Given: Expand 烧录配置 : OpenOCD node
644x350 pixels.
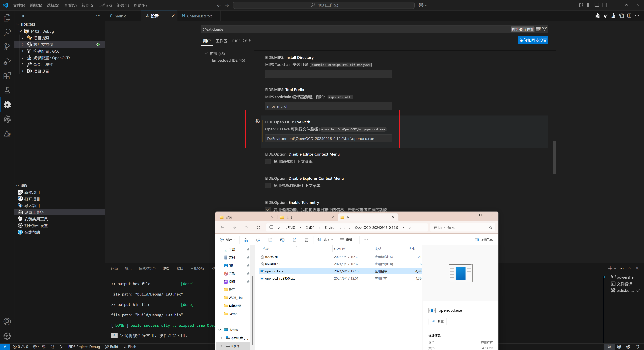Looking at the screenshot, I should click(22, 58).
